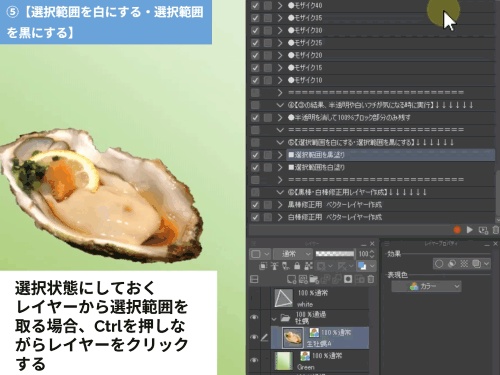Image resolution: width=500 pixels, height=375 pixels.
Task: Click the clip to layer below icon
Action: [263, 266]
